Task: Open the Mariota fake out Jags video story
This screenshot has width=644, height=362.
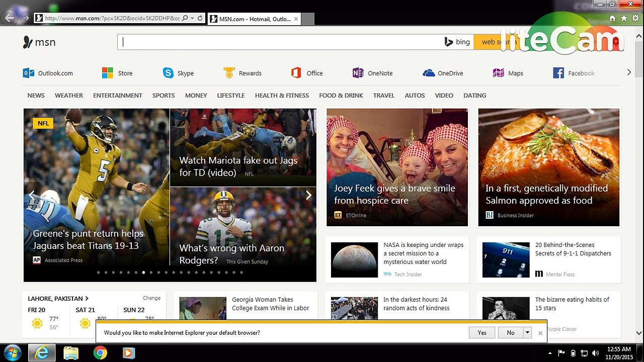Action: tap(243, 147)
